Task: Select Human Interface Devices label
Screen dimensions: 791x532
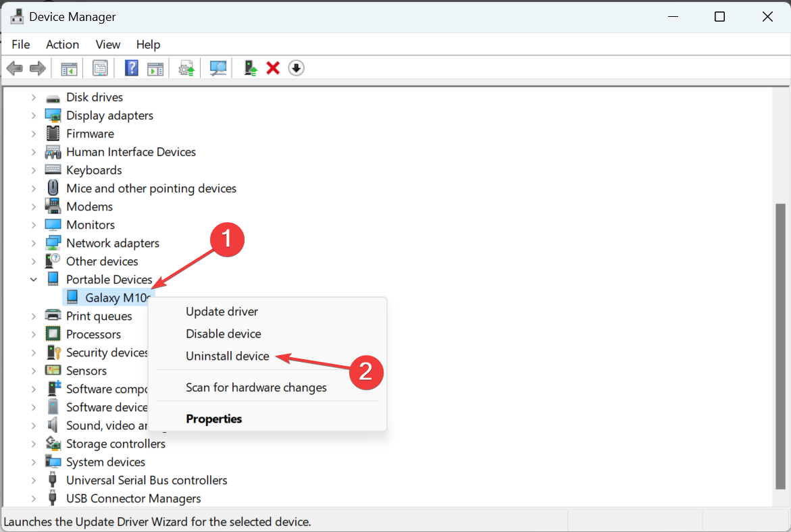Action: pos(131,152)
